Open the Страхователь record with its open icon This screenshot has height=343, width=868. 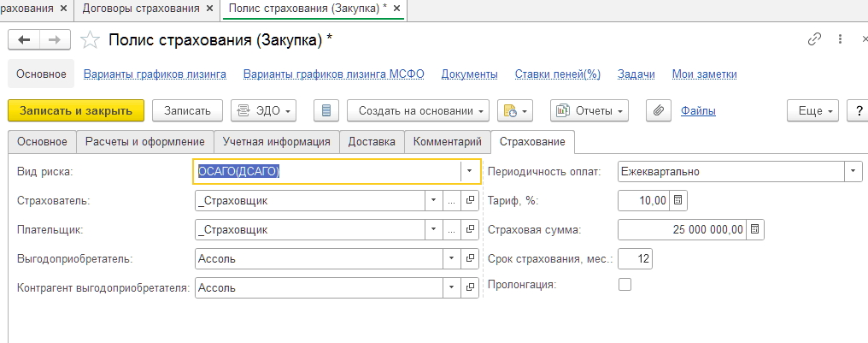(471, 200)
